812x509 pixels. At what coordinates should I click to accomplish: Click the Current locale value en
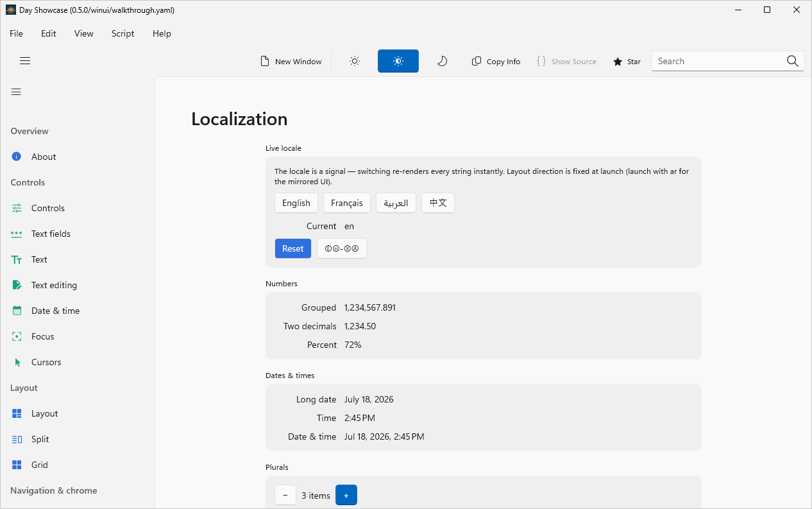coord(349,226)
